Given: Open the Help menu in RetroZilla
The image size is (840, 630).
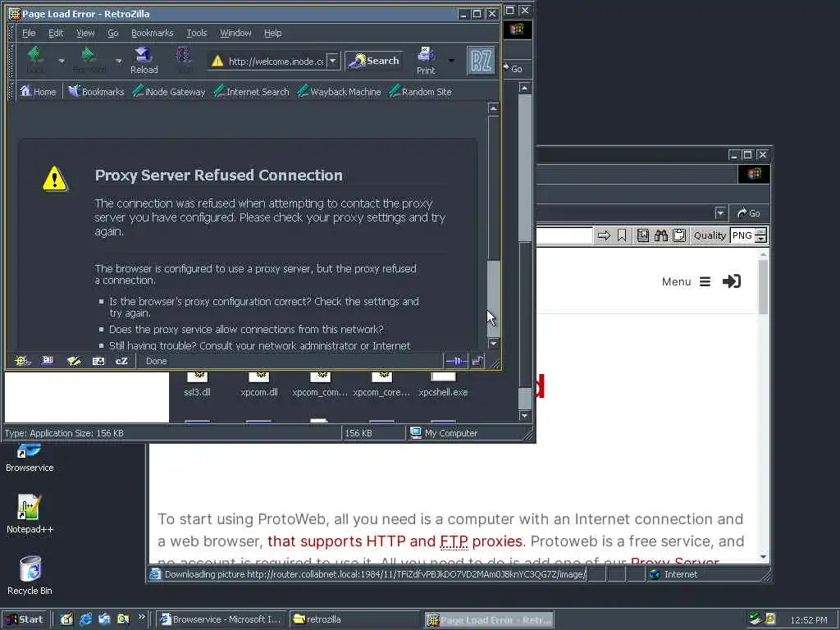Looking at the screenshot, I should coord(272,33).
